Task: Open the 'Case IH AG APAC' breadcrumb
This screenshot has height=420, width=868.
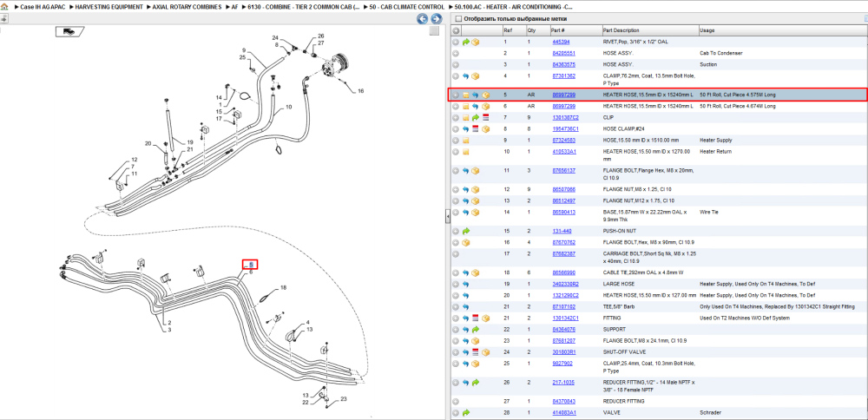Action: [41, 7]
